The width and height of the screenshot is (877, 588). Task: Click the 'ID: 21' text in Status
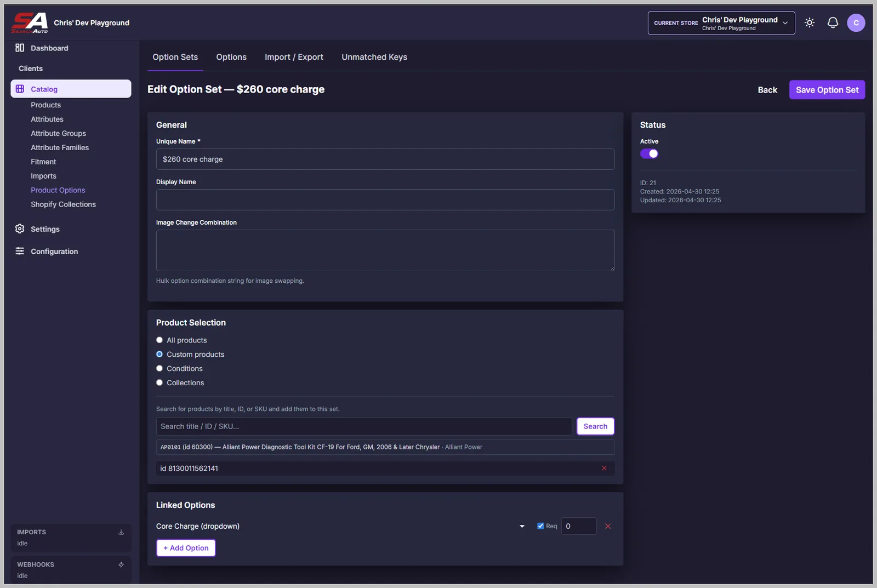648,183
